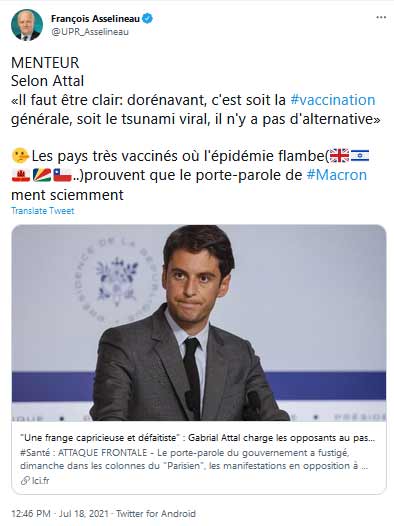Click the Chile flag emoji

coord(63,175)
